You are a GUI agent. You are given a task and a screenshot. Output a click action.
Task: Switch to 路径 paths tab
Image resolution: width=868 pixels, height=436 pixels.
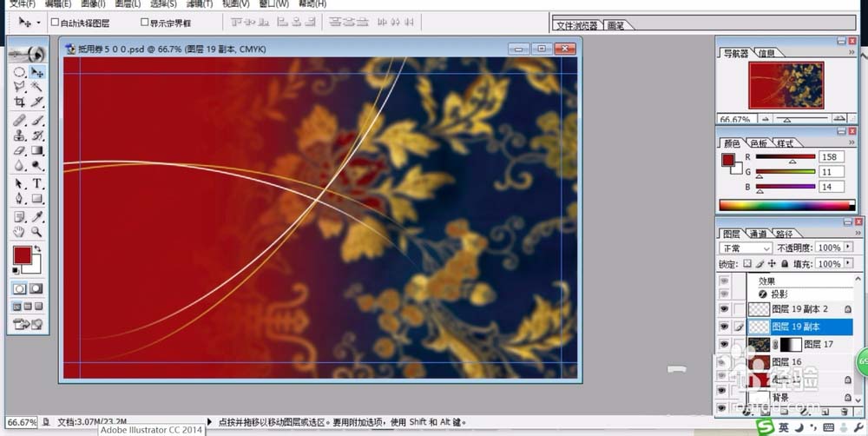click(784, 234)
